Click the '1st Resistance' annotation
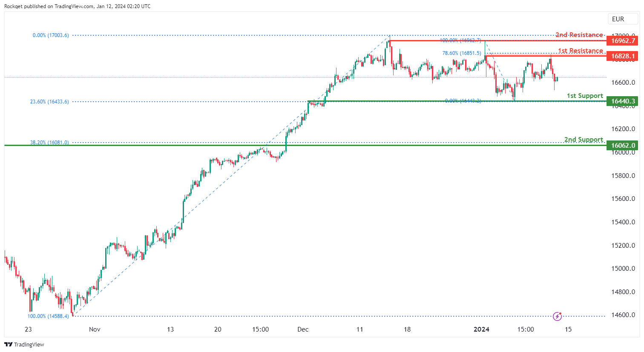 [x=580, y=51]
